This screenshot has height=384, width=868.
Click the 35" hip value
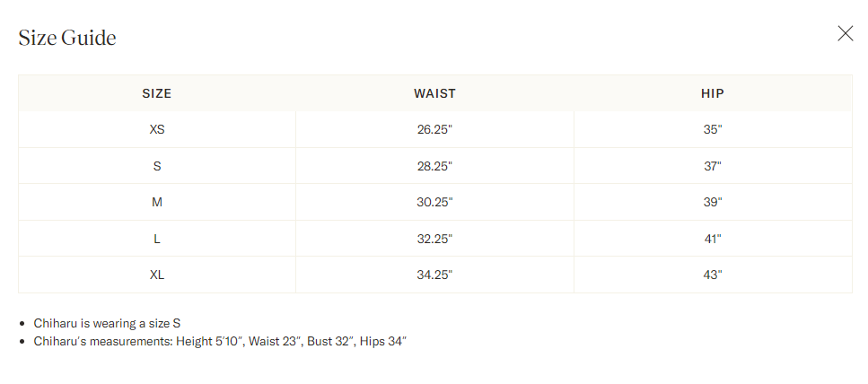click(x=713, y=129)
